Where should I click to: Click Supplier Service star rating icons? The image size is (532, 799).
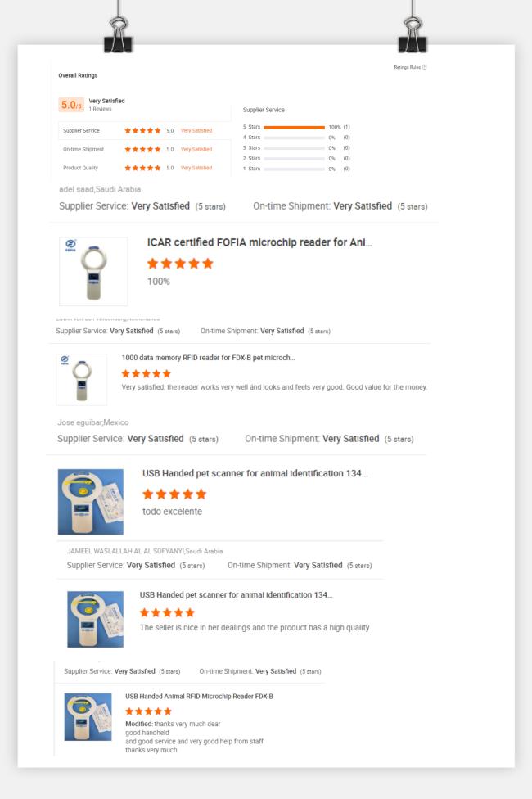(x=142, y=130)
